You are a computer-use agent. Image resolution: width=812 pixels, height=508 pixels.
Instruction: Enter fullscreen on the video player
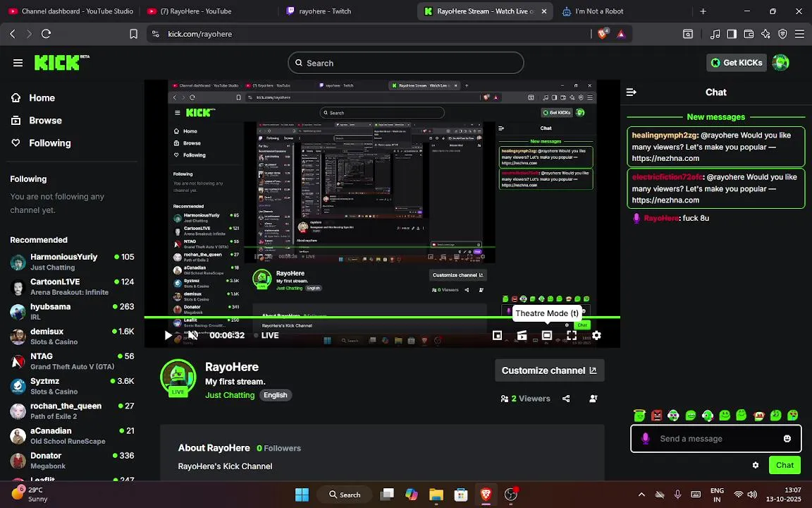[572, 335]
